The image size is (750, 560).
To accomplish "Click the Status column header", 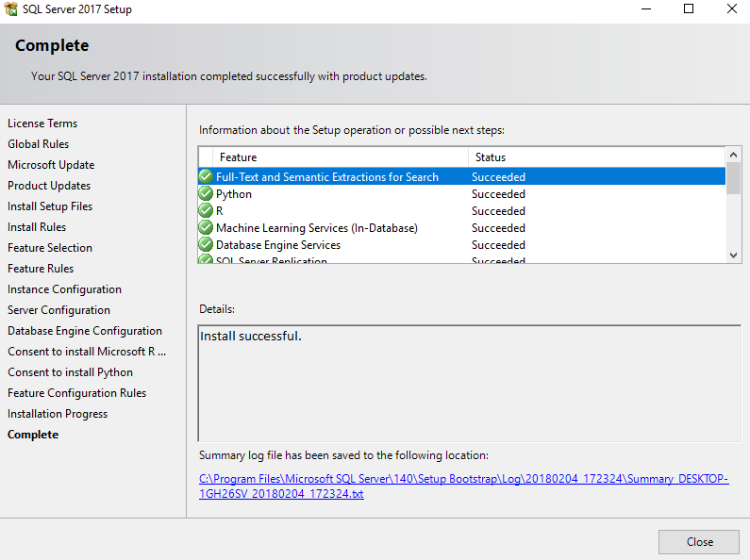I will [597, 157].
